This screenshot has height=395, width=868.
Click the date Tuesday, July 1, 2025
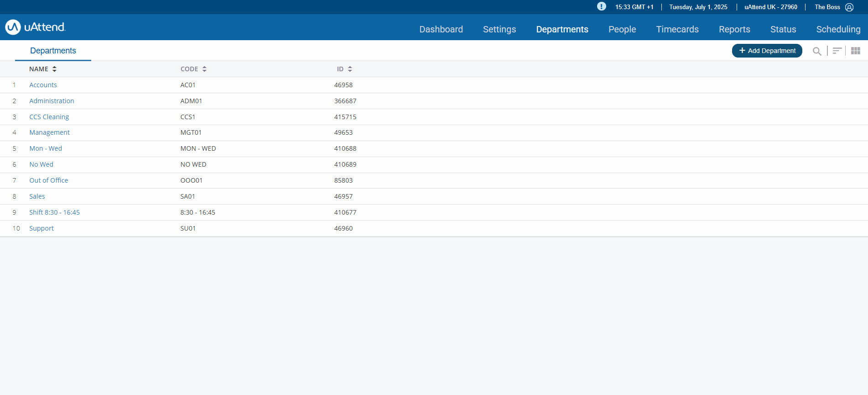point(698,7)
